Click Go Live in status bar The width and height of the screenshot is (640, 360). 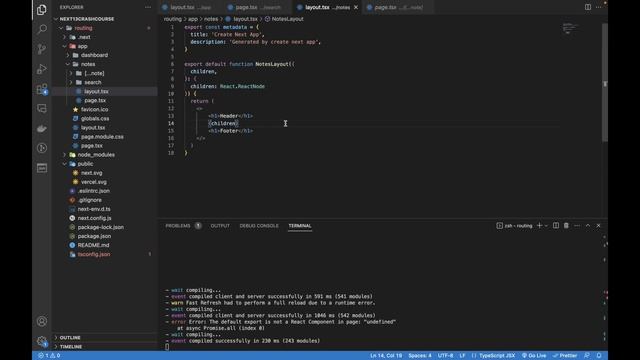coord(534,356)
